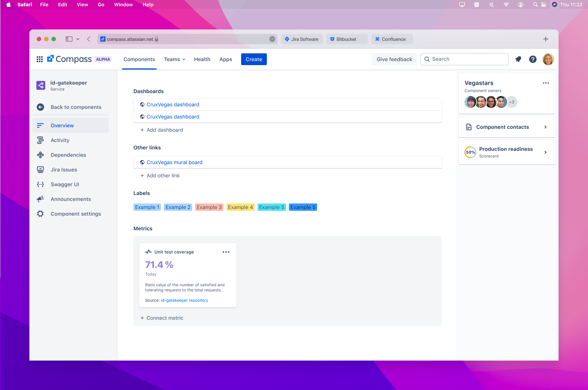The height and width of the screenshot is (390, 588).
Task: Click the user profile avatar
Action: click(x=548, y=59)
